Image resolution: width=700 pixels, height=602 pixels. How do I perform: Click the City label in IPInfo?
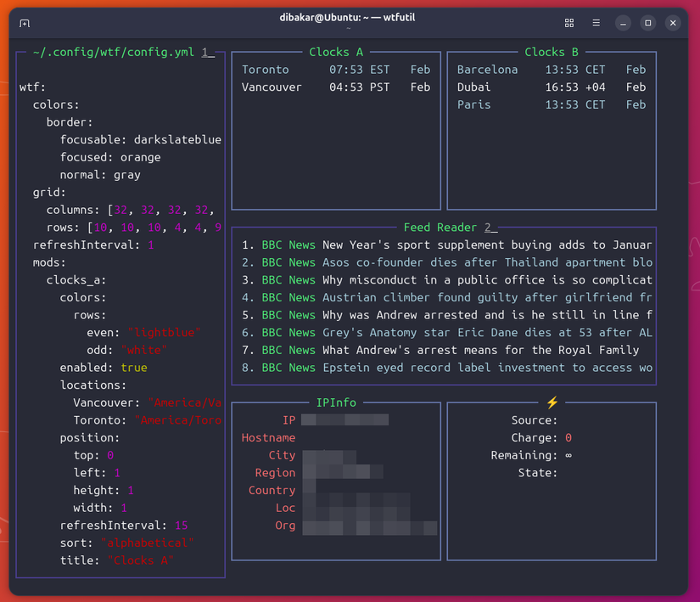click(x=282, y=455)
